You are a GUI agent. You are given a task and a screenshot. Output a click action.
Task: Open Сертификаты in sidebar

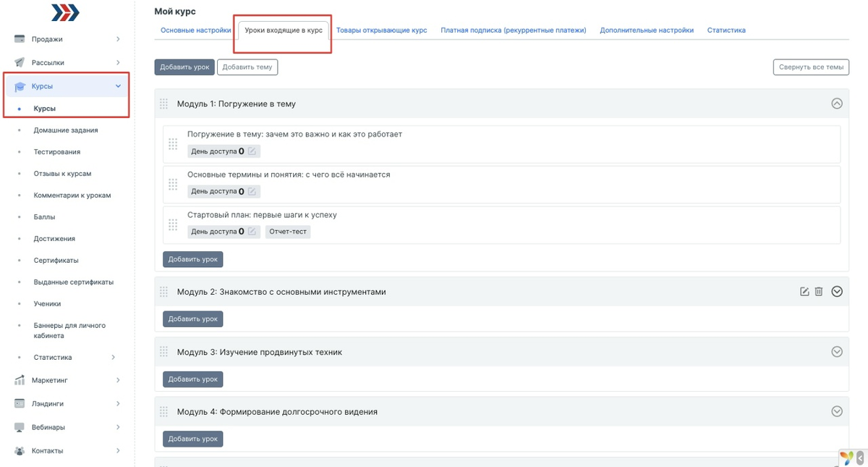click(x=56, y=261)
